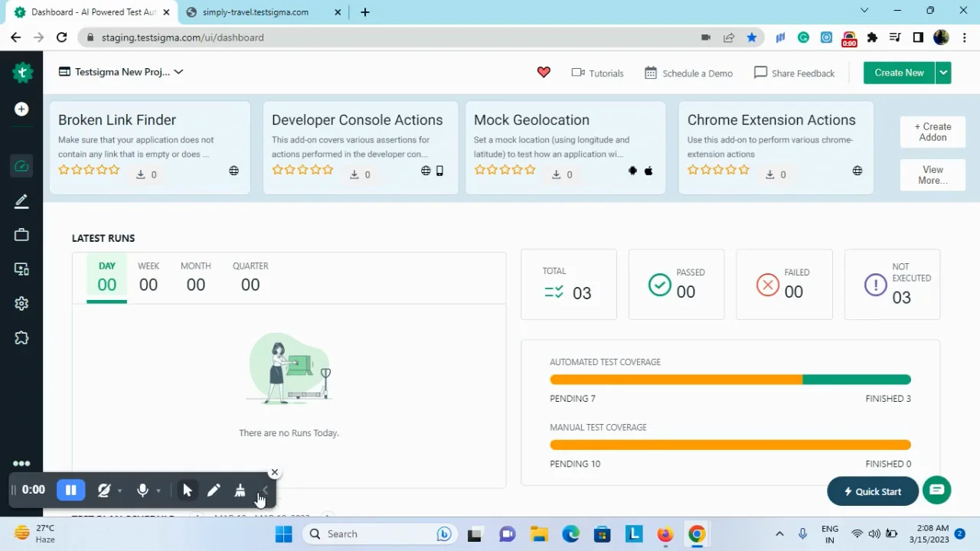Screen dimensions: 980x551
Task: Click the red heart icon in header
Action: [x=544, y=72]
